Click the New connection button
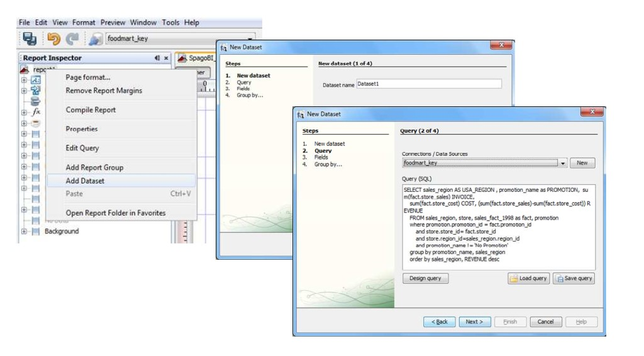 582,163
